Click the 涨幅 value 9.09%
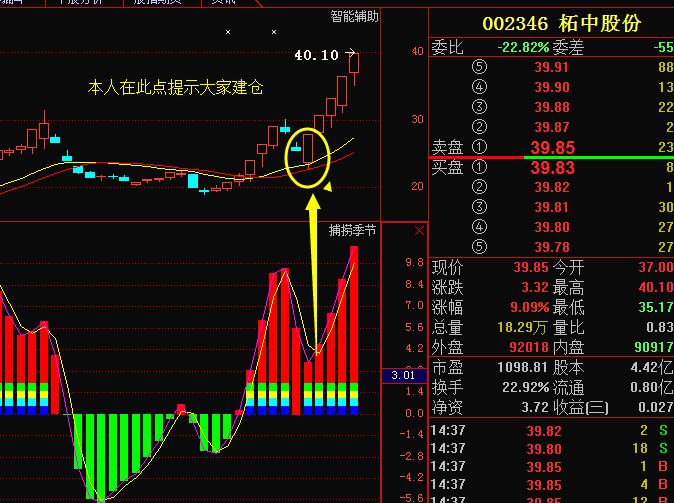The width and height of the screenshot is (674, 503). click(x=530, y=307)
